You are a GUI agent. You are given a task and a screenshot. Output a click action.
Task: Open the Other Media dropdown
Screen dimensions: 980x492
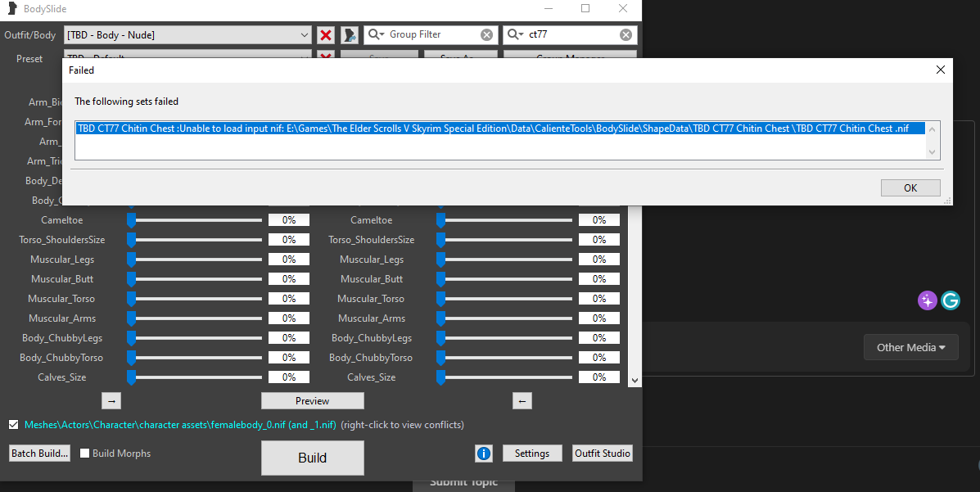pos(910,348)
